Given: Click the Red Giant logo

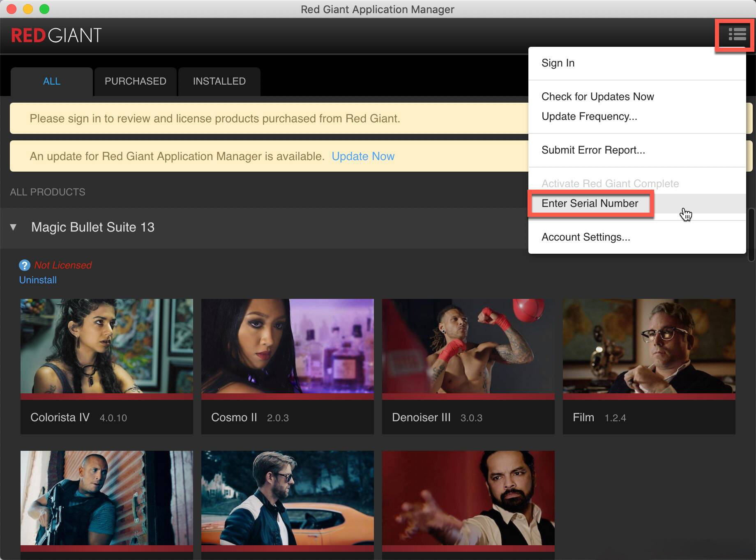Looking at the screenshot, I should point(56,35).
